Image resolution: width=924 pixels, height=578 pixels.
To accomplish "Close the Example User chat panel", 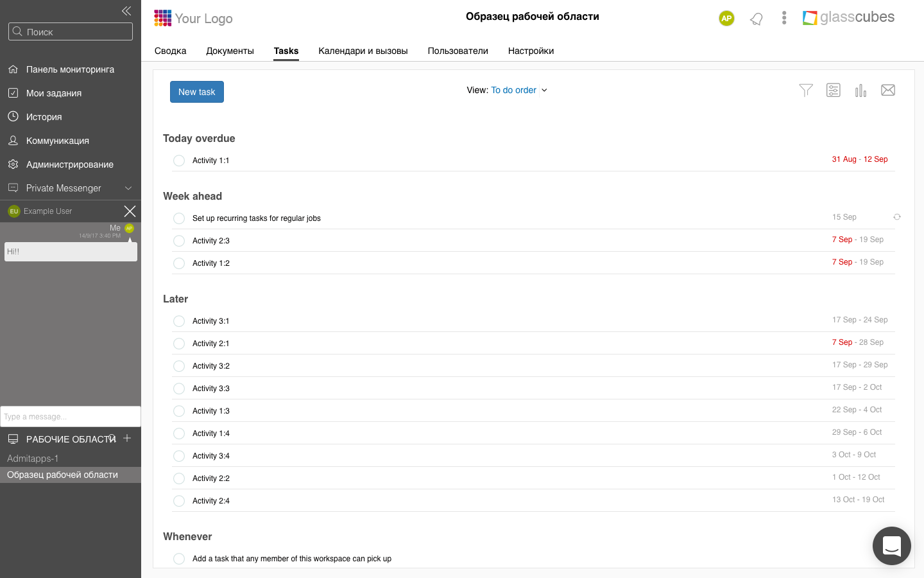I will [130, 211].
